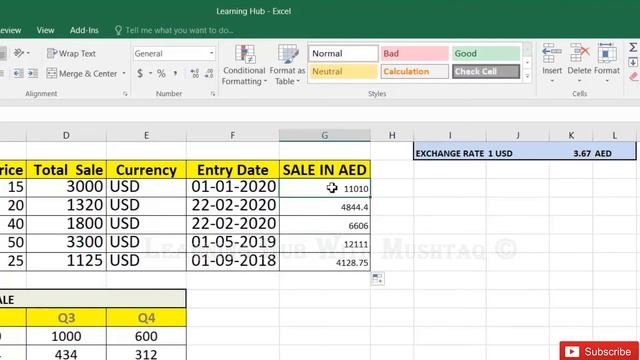
Task: Click the Decrease Indent icon
Action: [x=18, y=73]
